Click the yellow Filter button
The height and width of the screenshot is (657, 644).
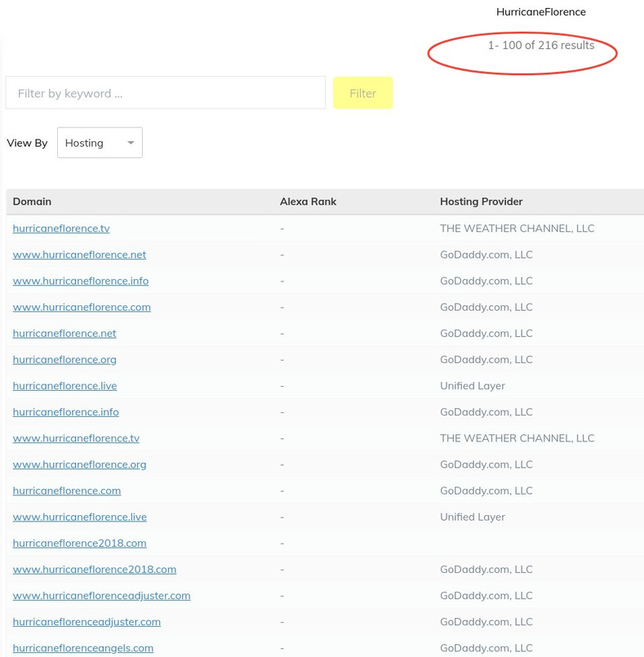point(363,93)
